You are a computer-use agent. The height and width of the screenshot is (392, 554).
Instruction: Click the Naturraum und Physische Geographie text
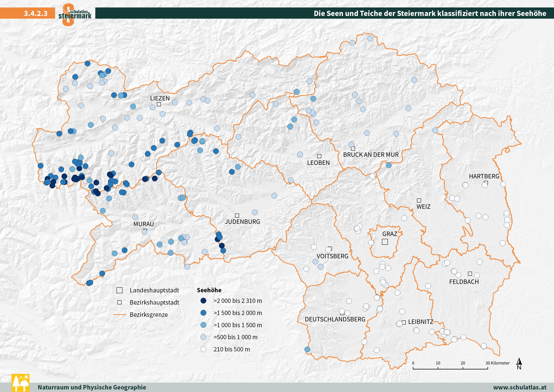point(92,387)
